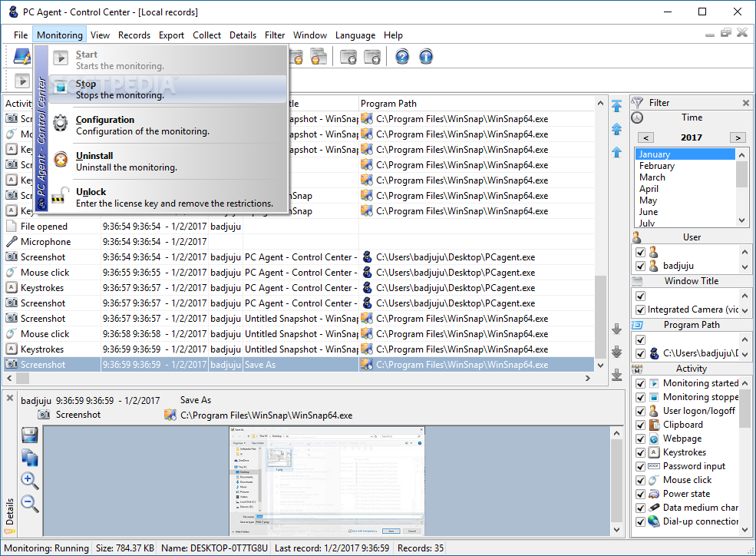Click the double up arrow navigation icon
756x556 pixels.
coord(616,129)
